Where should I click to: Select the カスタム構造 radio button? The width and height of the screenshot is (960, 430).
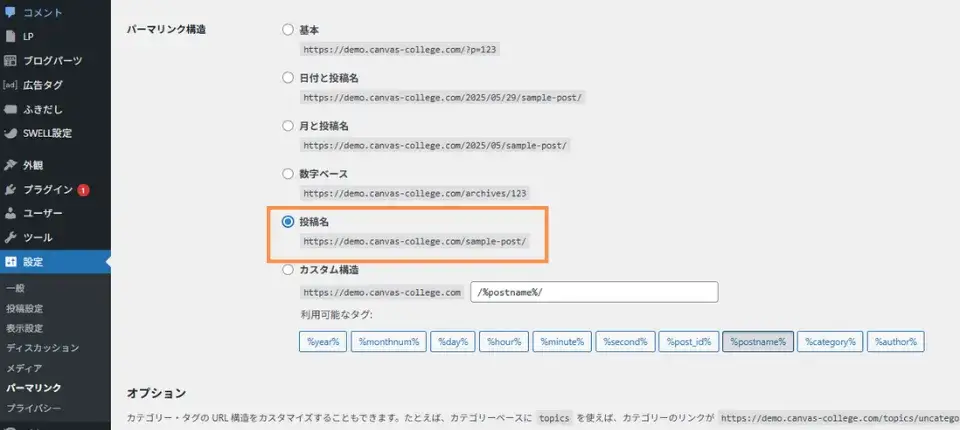288,270
